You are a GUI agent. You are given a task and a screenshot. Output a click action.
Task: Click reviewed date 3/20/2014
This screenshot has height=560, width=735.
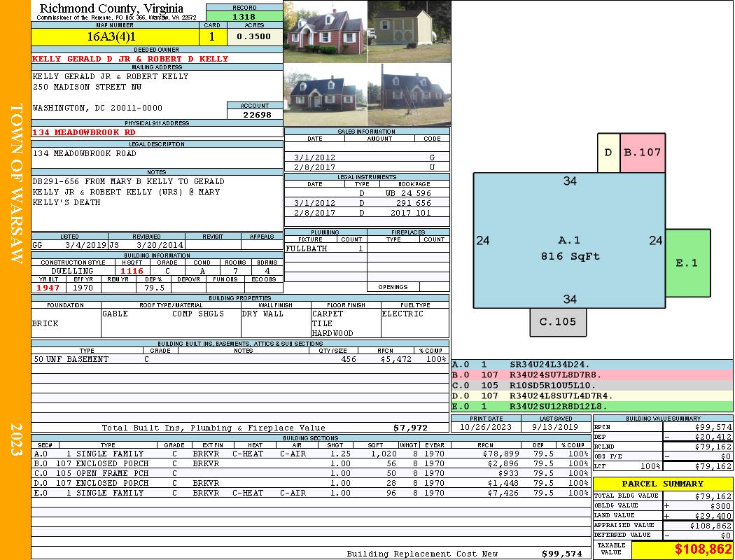(160, 245)
